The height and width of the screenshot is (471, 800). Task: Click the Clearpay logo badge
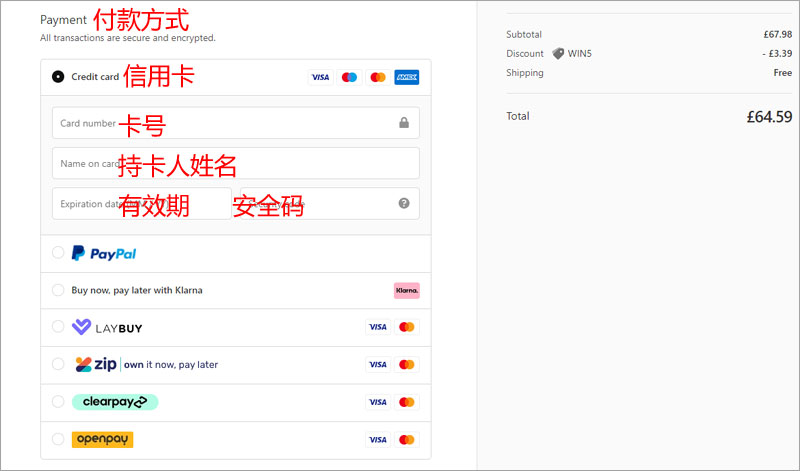tap(115, 402)
